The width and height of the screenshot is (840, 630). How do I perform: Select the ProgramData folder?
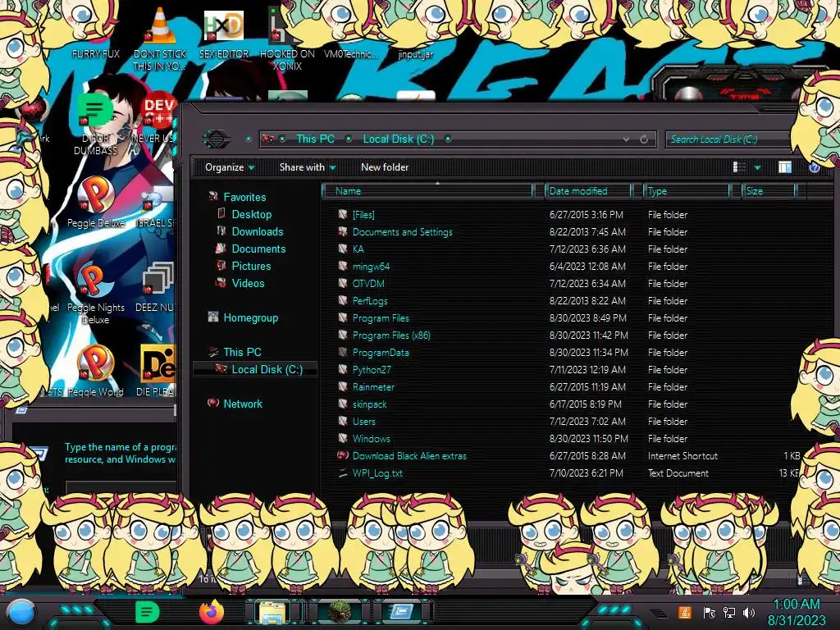point(568,353)
